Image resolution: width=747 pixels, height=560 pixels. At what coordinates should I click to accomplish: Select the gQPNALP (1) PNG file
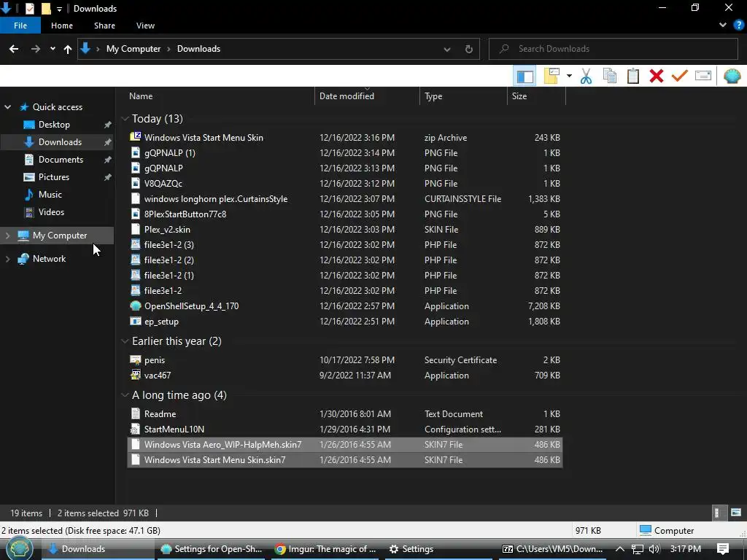coord(345,153)
